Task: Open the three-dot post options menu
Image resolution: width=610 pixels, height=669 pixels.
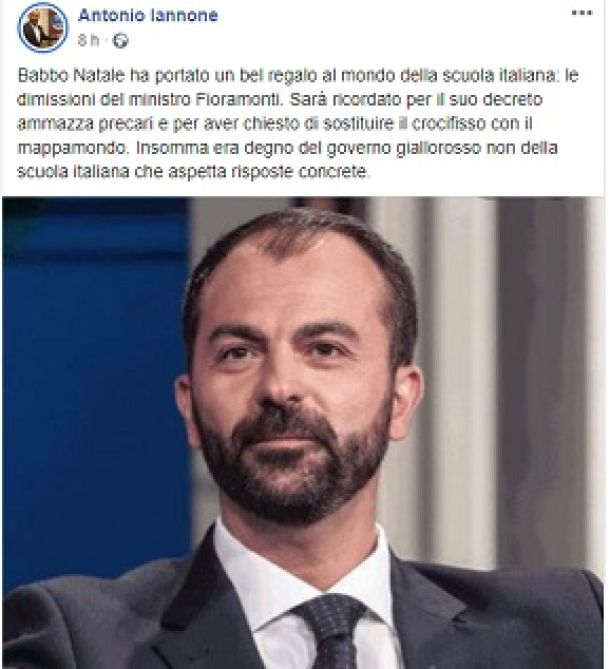Action: [582, 13]
